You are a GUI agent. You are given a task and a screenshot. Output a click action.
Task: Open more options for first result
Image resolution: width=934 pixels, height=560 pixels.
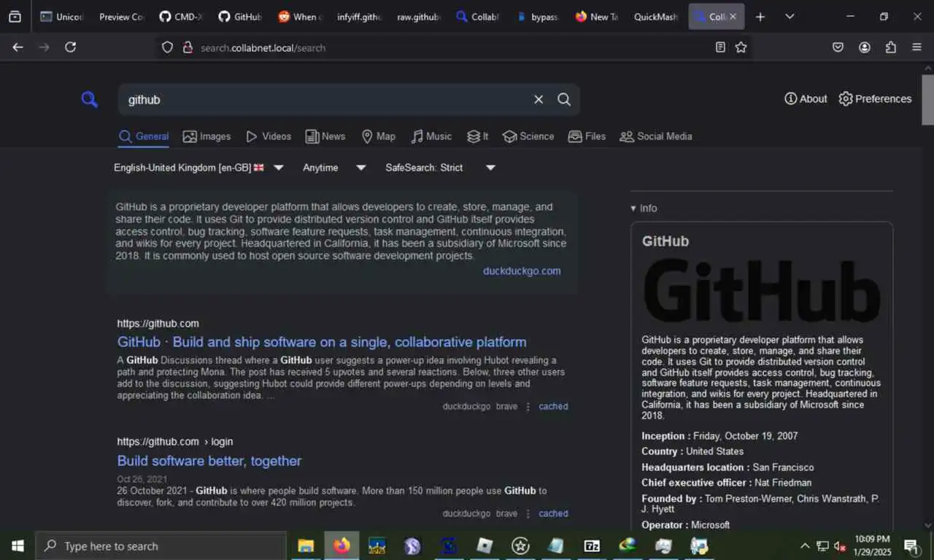point(528,406)
